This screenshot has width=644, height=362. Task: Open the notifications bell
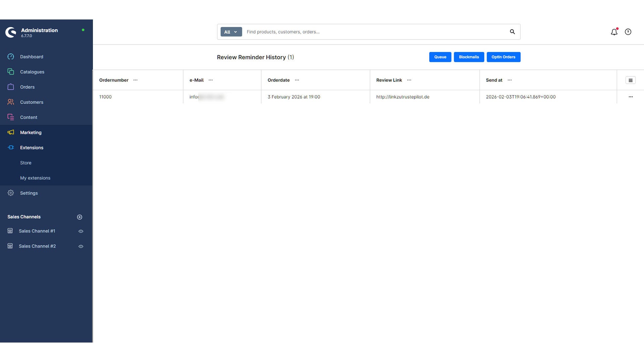tap(614, 32)
